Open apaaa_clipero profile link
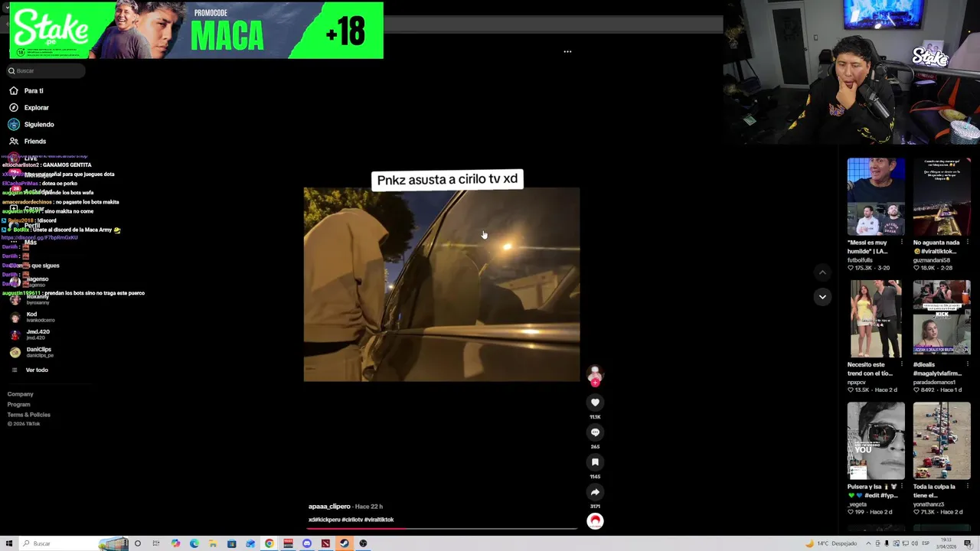Image resolution: width=980 pixels, height=551 pixels. pyautogui.click(x=329, y=507)
